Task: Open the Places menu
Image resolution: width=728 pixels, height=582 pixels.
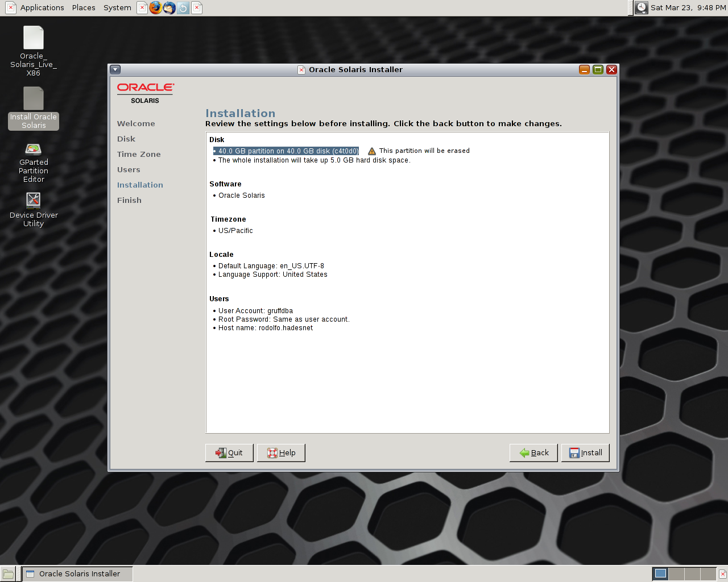Action: [84, 8]
